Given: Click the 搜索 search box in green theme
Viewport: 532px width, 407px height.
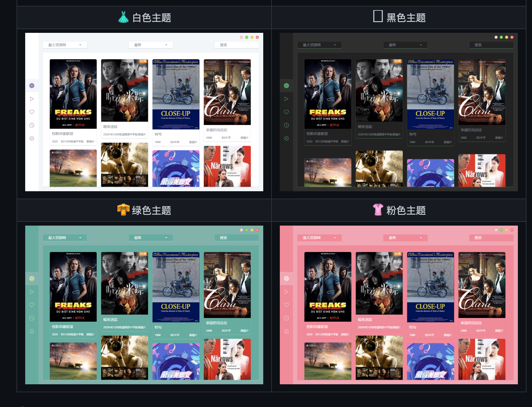Looking at the screenshot, I should pos(237,238).
